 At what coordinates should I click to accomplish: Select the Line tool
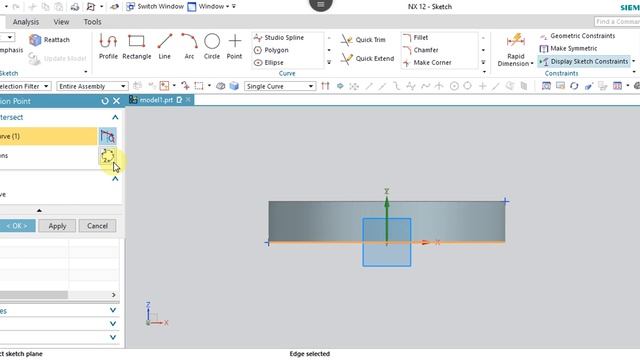[x=164, y=47]
